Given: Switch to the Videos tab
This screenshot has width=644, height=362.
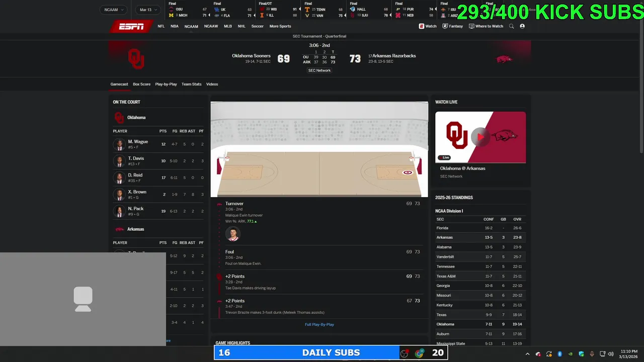Looking at the screenshot, I should click(x=212, y=84).
